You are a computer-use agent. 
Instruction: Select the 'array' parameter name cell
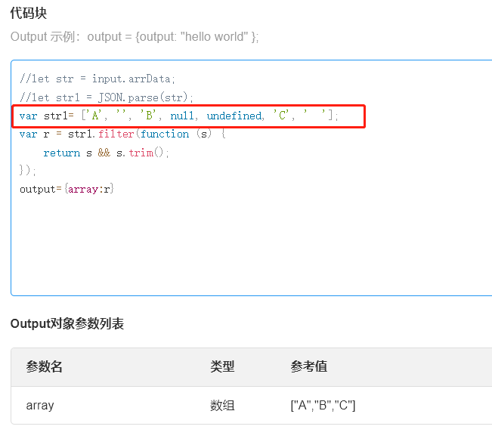pos(40,406)
